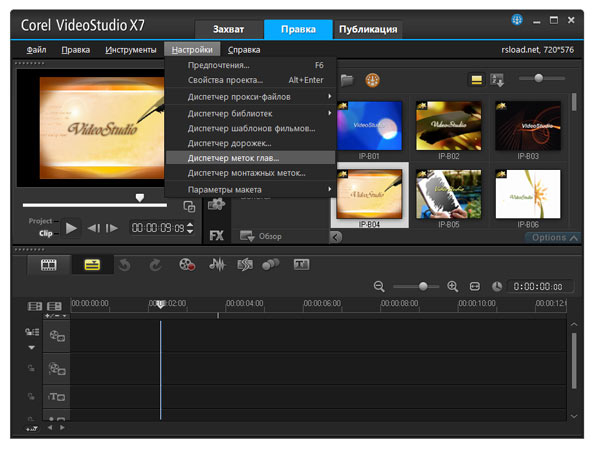Choose Свойства проекта menu item
Screen dimensions: 600x454
[250, 80]
